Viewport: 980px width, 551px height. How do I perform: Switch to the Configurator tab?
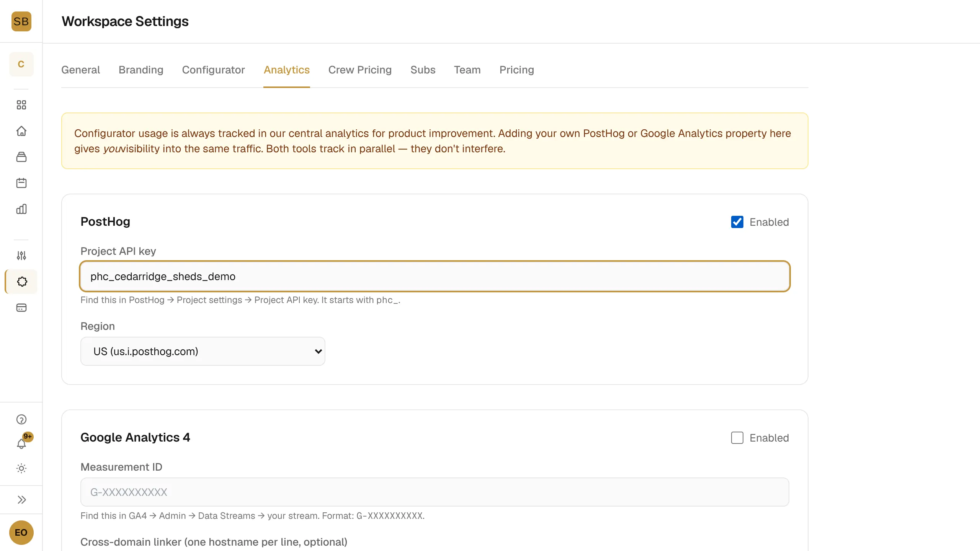[213, 70]
